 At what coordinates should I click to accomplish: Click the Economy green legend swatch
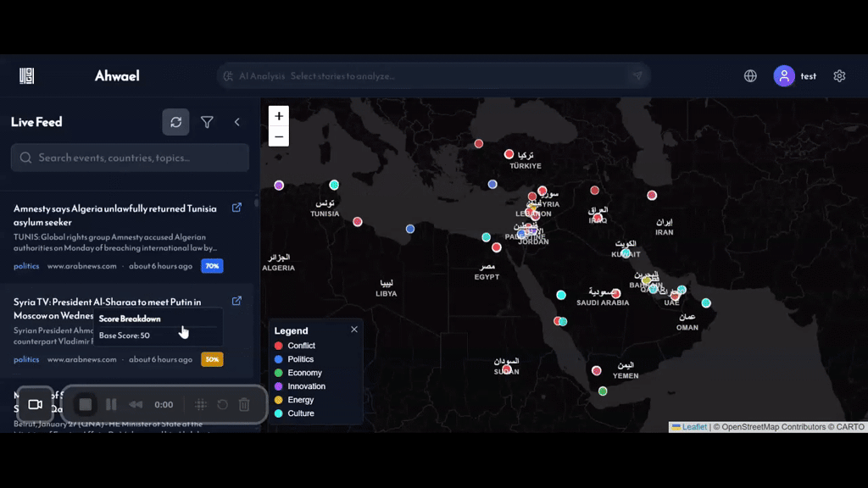(x=278, y=373)
